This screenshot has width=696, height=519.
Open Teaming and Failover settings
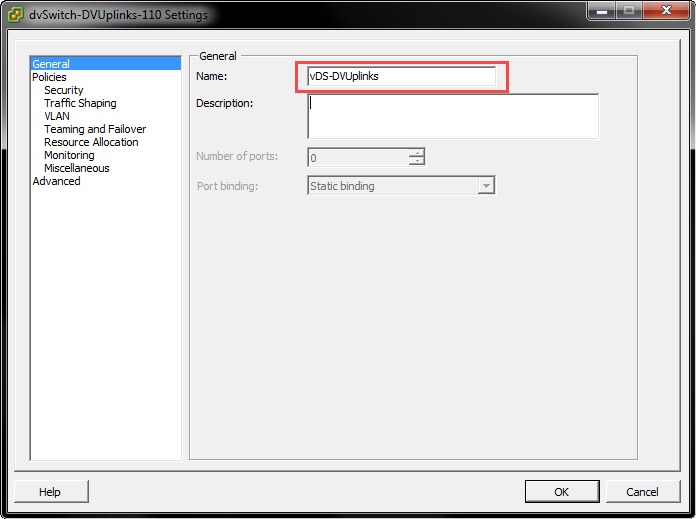click(95, 129)
